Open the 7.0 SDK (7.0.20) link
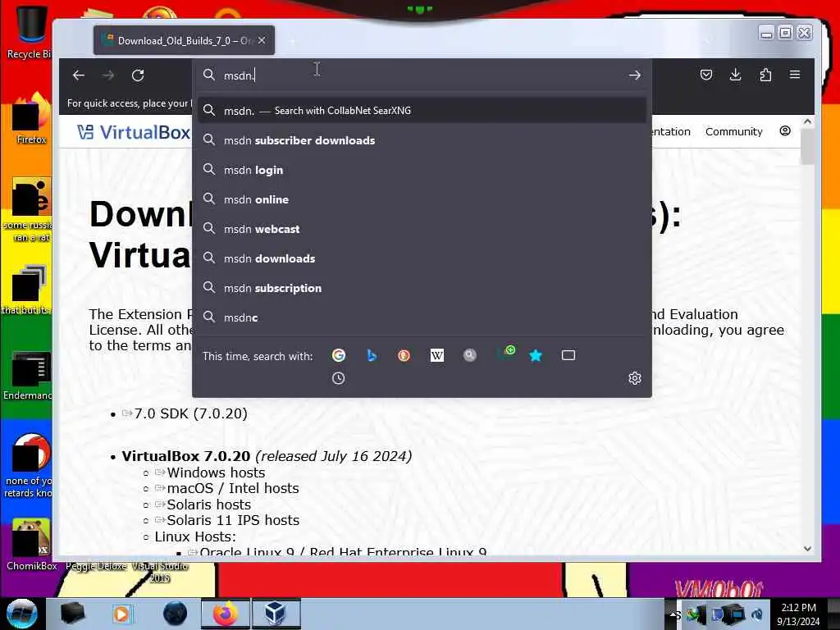 [x=190, y=413]
